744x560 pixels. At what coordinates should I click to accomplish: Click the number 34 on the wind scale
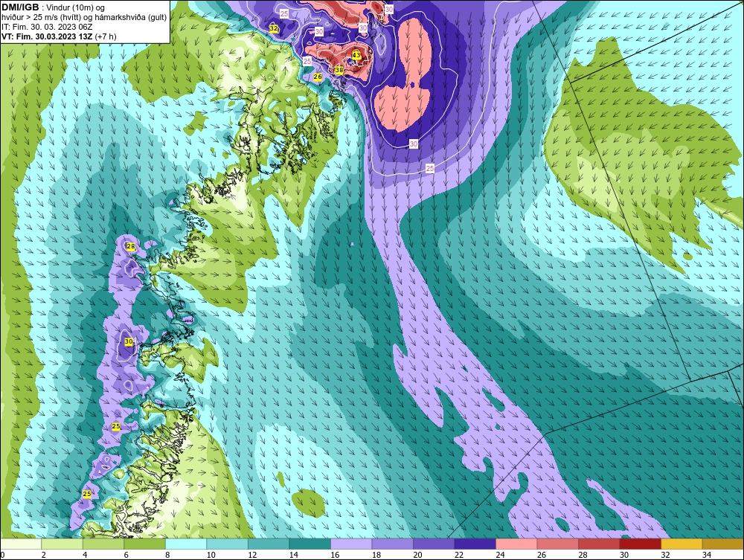tap(707, 555)
